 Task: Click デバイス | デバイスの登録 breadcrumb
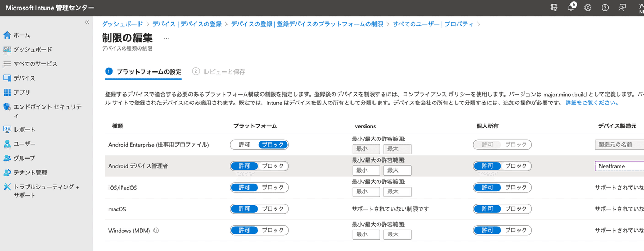[187, 24]
